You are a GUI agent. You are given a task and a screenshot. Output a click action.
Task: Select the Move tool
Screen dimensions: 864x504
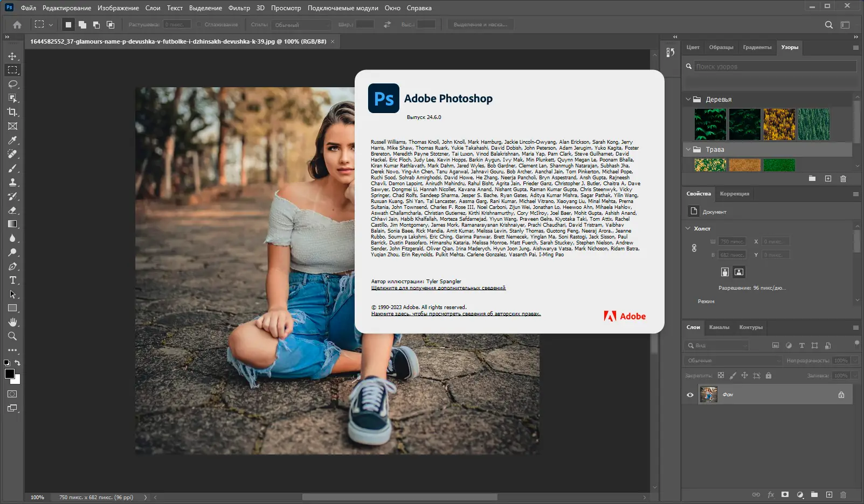pos(12,56)
